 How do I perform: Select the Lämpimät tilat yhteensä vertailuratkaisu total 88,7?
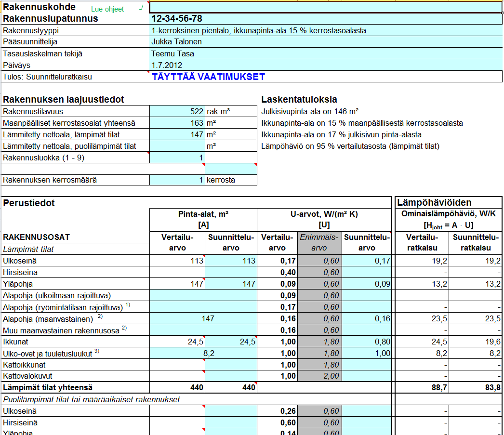pyautogui.click(x=422, y=387)
